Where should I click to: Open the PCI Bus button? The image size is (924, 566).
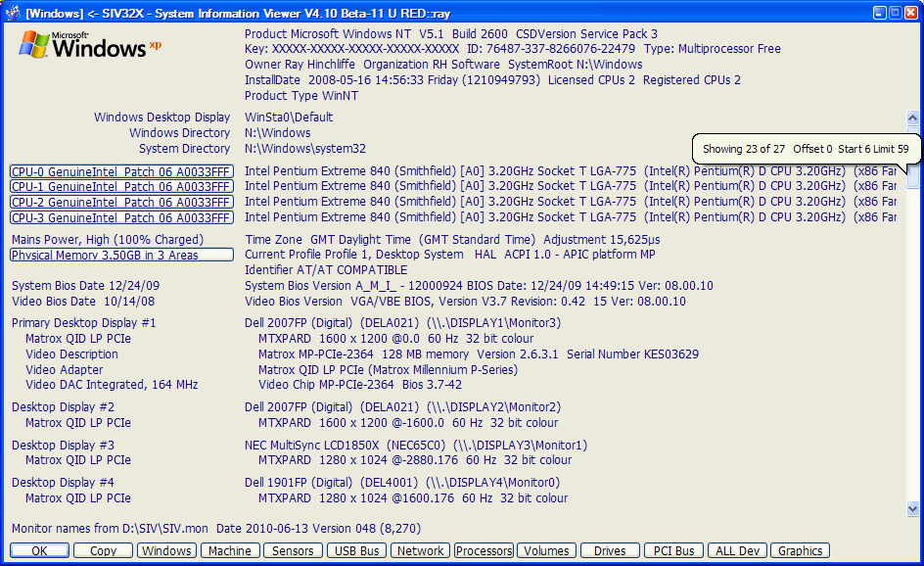pyautogui.click(x=673, y=550)
